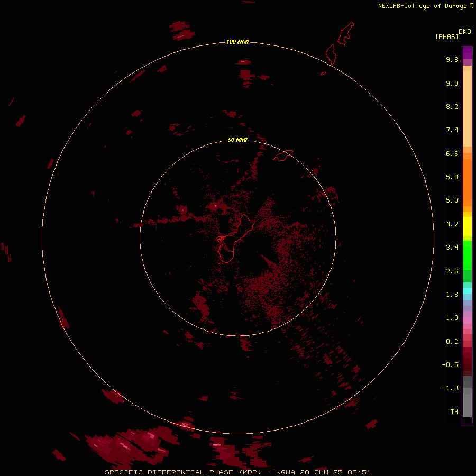Click the 50 NMI range ring label
Image resolution: width=476 pixels, height=476 pixels.
237,140
